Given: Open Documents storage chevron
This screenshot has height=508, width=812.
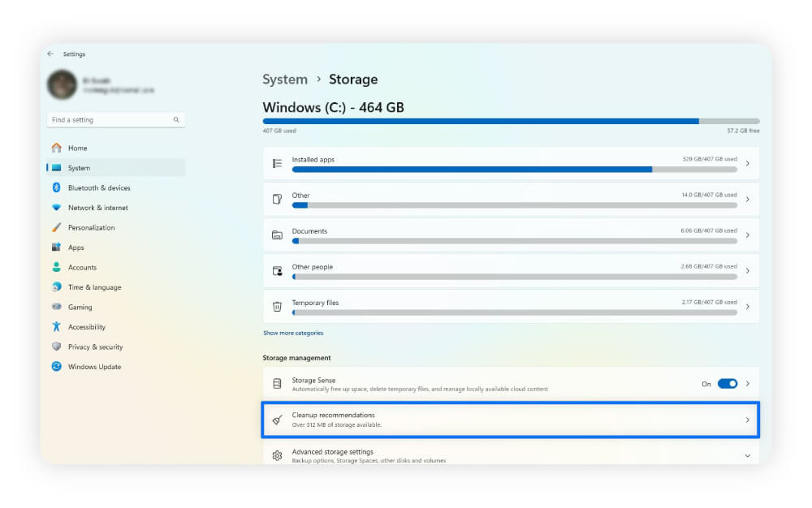Looking at the screenshot, I should (x=747, y=235).
